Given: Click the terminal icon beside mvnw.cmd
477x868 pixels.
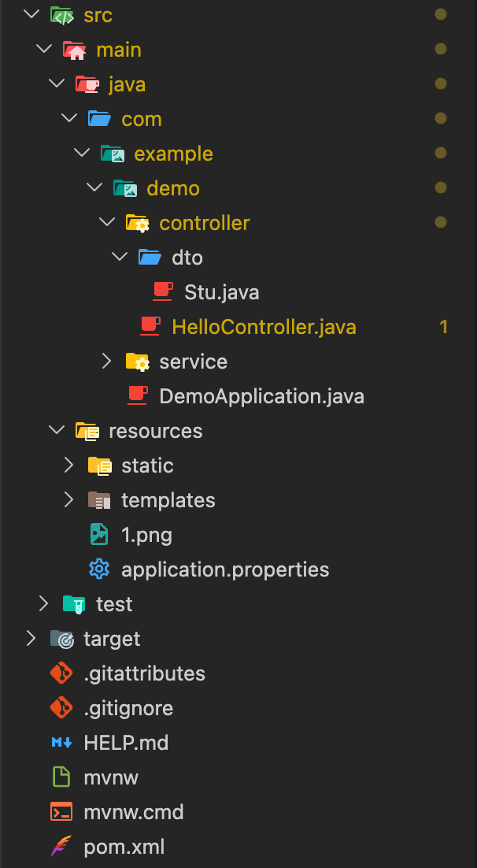Looking at the screenshot, I should (x=61, y=812).
